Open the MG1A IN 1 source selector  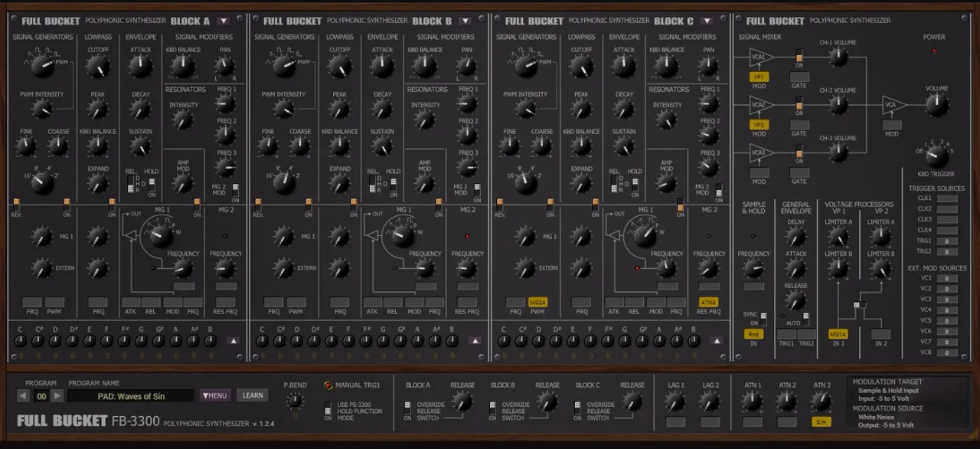pos(838,334)
